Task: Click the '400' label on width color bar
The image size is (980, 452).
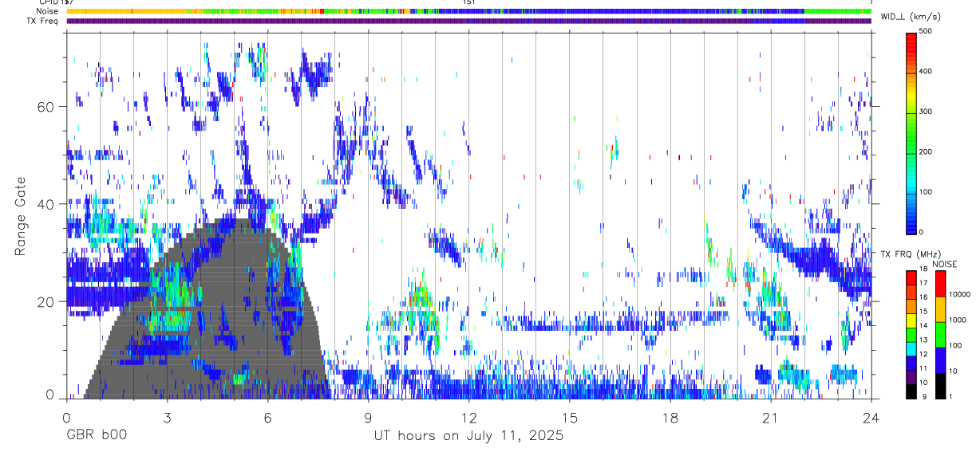Action: coord(926,72)
